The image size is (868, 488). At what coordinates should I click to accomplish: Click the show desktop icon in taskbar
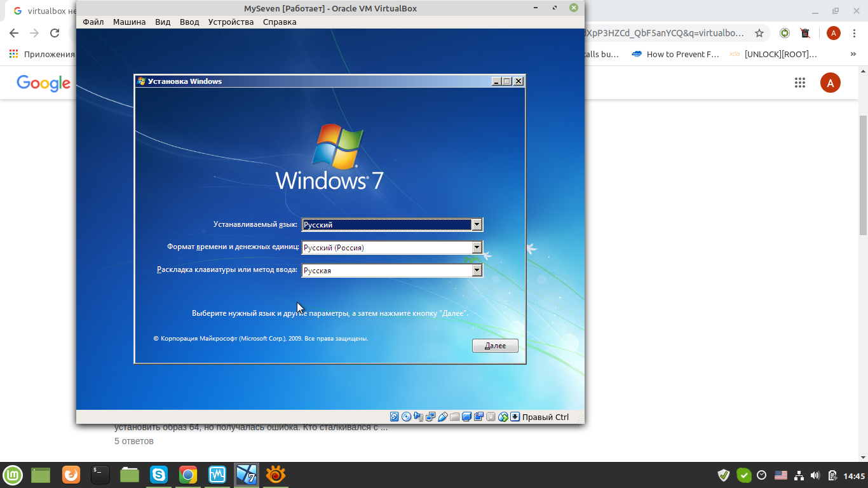click(x=41, y=475)
